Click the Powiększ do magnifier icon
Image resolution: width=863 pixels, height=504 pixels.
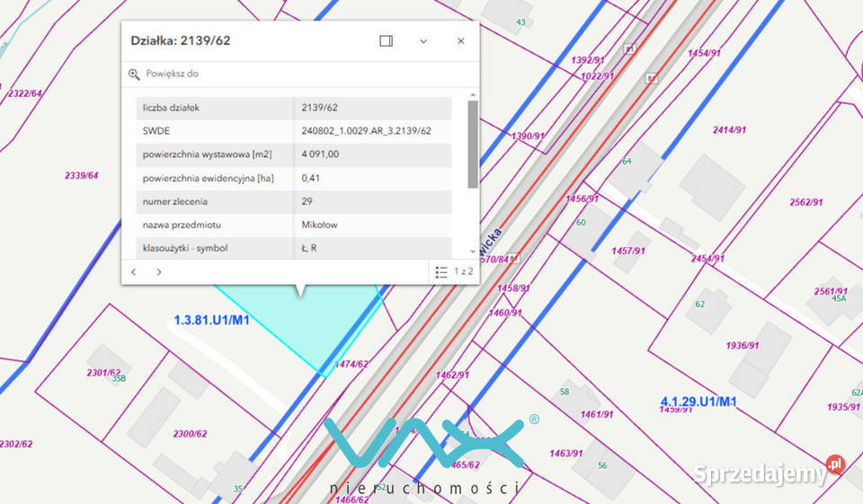coord(134,74)
